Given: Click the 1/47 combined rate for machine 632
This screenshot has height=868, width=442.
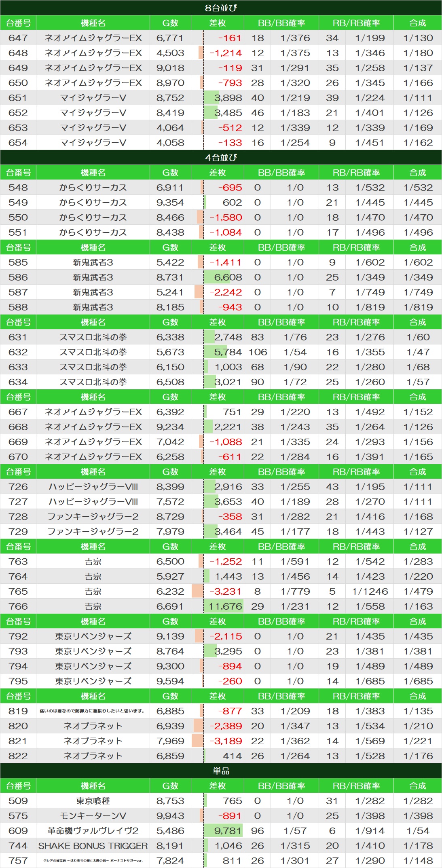Looking at the screenshot, I should (418, 352).
